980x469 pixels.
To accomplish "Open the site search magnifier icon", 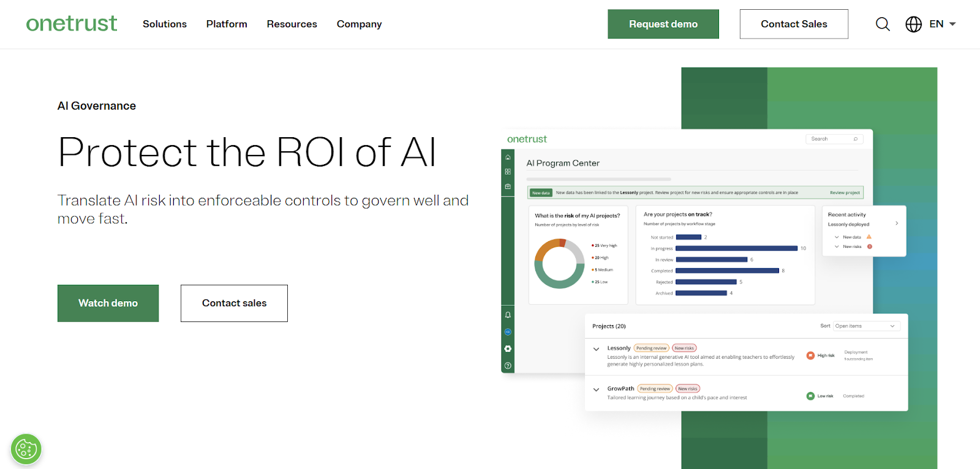I will point(883,24).
